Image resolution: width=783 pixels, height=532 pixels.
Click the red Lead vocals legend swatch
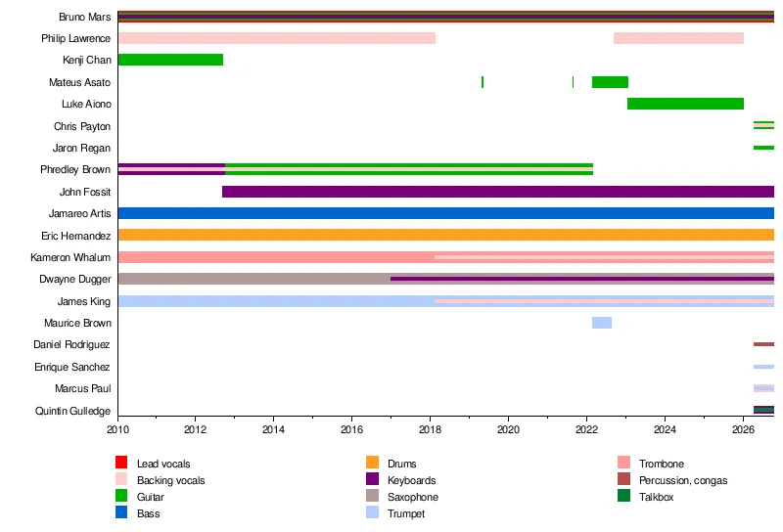(121, 463)
